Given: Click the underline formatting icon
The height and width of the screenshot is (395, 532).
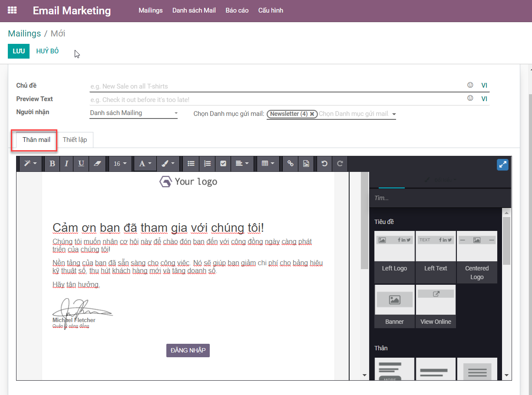Looking at the screenshot, I should click(81, 164).
